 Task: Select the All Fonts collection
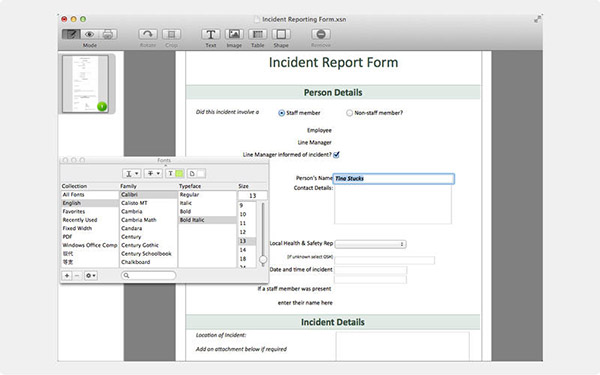90,195
